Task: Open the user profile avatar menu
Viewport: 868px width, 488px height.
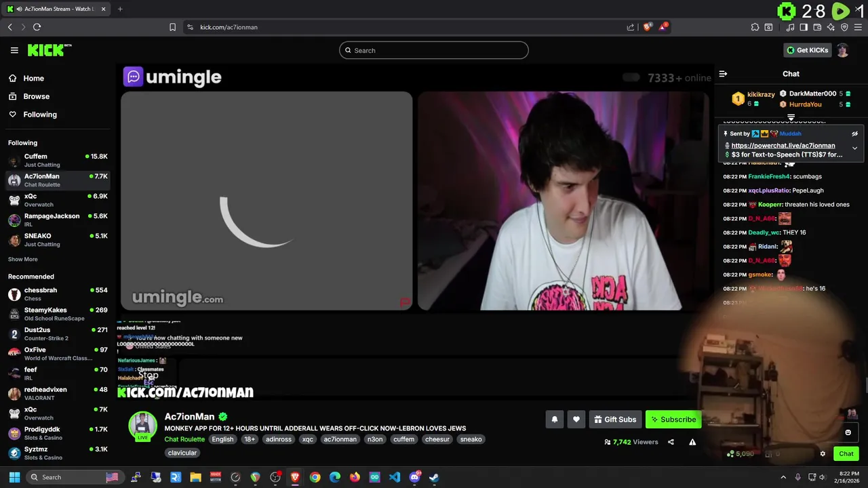Action: click(x=842, y=50)
